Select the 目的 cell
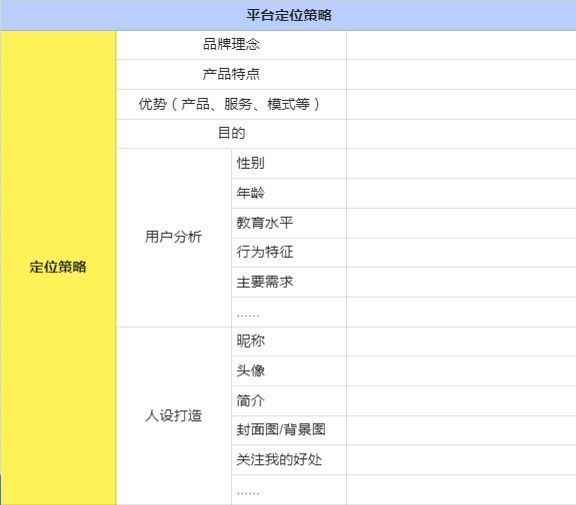Viewport: 576px width, 505px height. 231,134
